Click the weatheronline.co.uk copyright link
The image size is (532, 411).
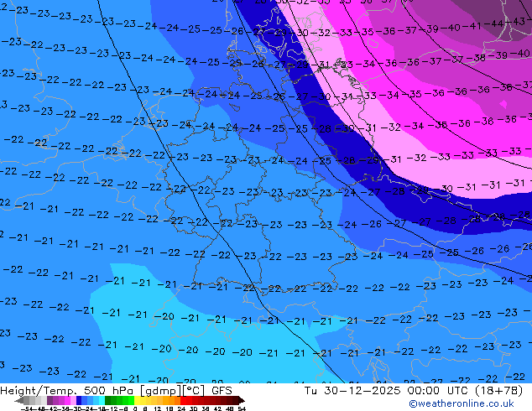point(462,403)
